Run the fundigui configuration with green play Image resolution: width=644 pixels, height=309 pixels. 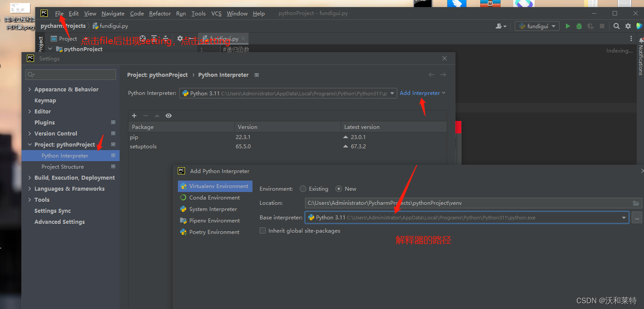pyautogui.click(x=568, y=26)
